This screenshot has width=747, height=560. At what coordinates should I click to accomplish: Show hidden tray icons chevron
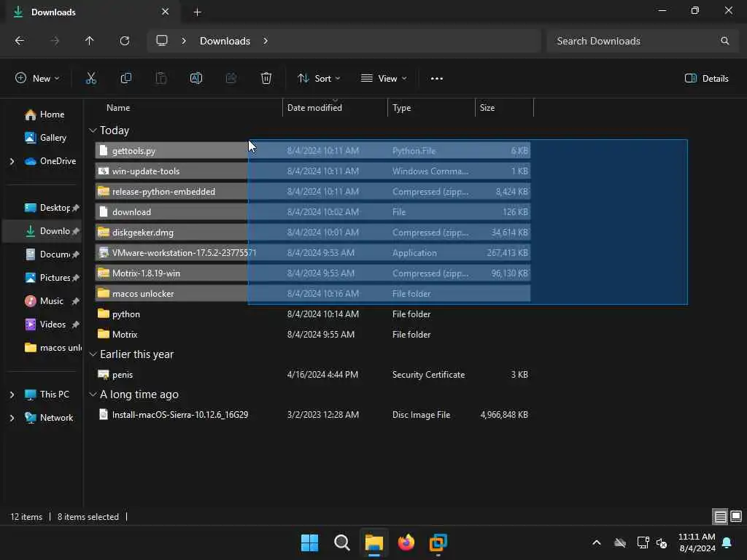(597, 542)
